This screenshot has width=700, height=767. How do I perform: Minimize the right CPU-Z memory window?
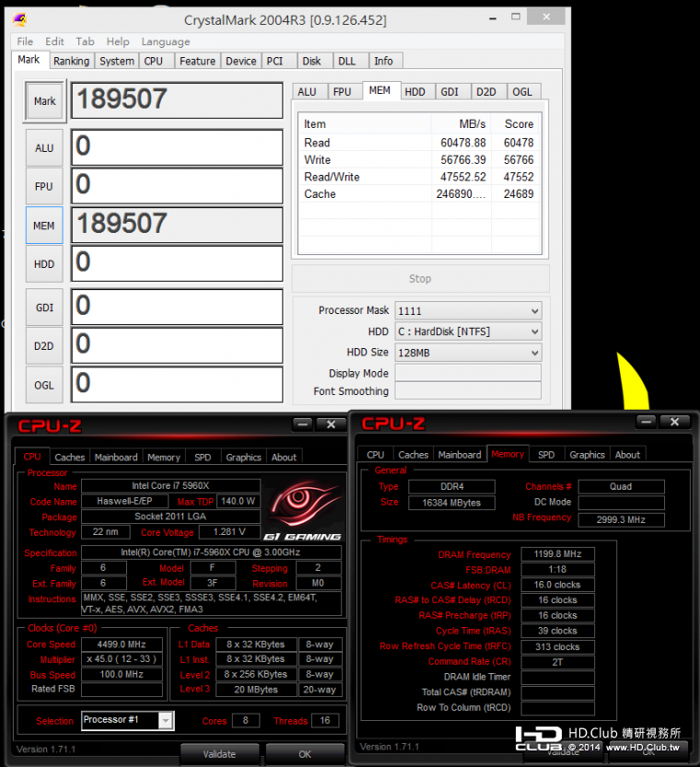647,422
